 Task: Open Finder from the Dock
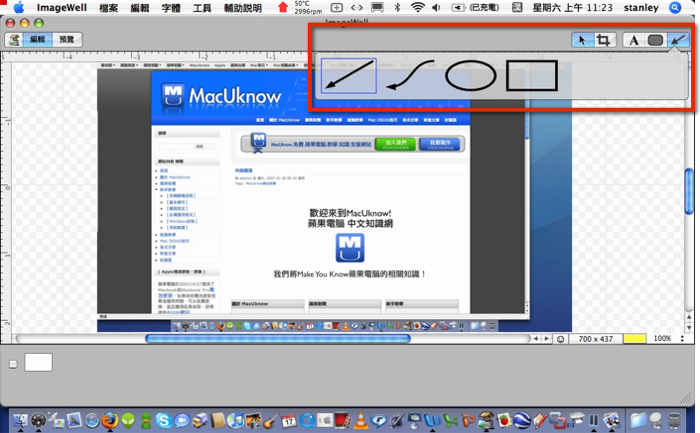21,420
